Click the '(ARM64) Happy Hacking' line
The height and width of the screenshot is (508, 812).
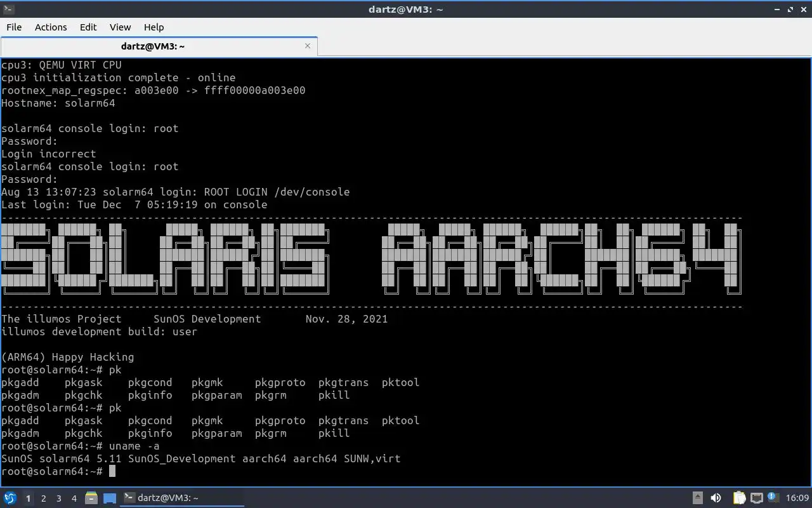coord(68,357)
